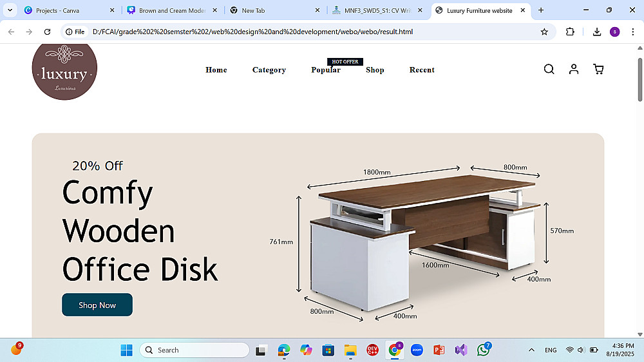644x362 pixels.
Task: Switch to Brown and Cream Modern tab
Action: pyautogui.click(x=172, y=10)
